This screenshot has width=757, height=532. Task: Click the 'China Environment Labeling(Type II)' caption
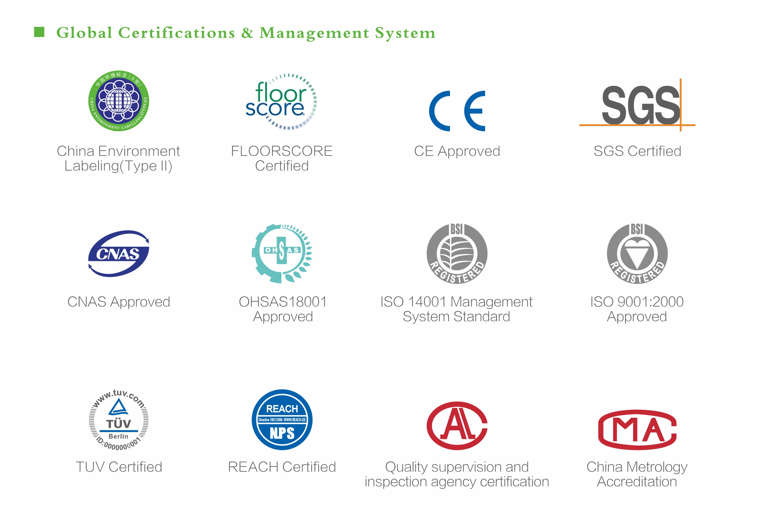118,159
